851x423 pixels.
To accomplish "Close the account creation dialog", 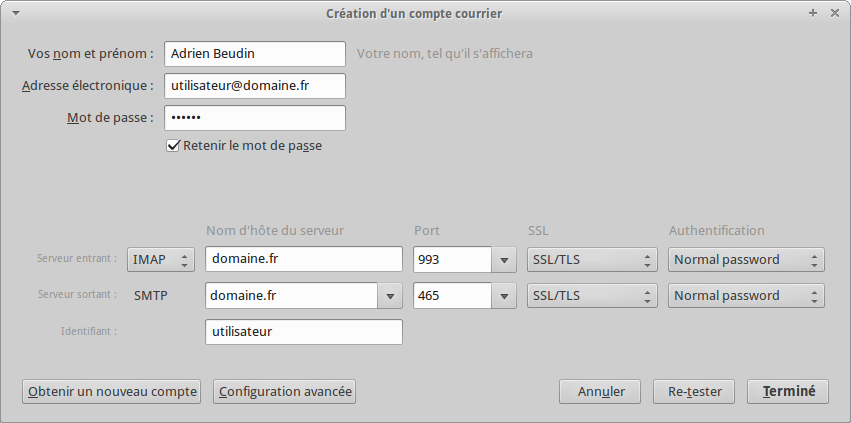I will pyautogui.click(x=835, y=13).
